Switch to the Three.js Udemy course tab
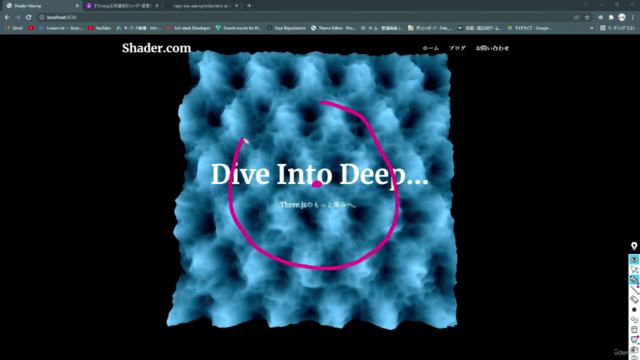Image resolution: width=640 pixels, height=360 pixels. [x=122, y=6]
